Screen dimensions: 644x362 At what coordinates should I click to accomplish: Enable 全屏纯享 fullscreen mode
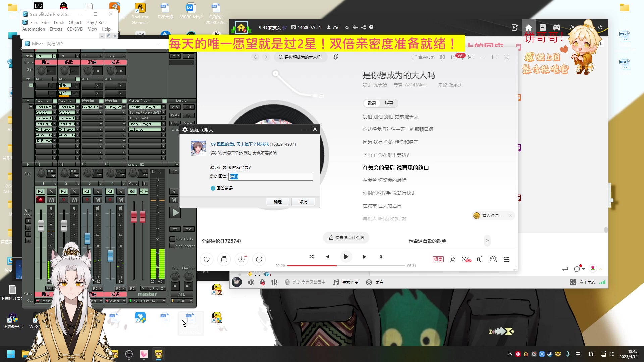(x=423, y=57)
